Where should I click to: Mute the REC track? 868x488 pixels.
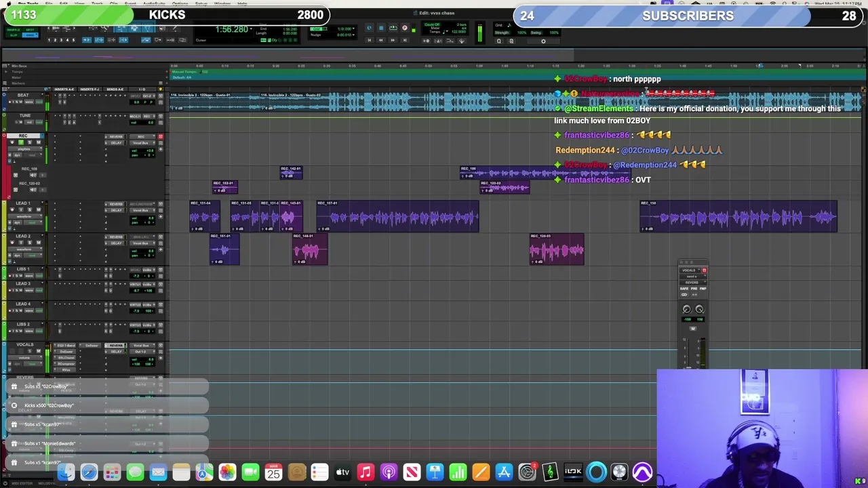coord(39,142)
